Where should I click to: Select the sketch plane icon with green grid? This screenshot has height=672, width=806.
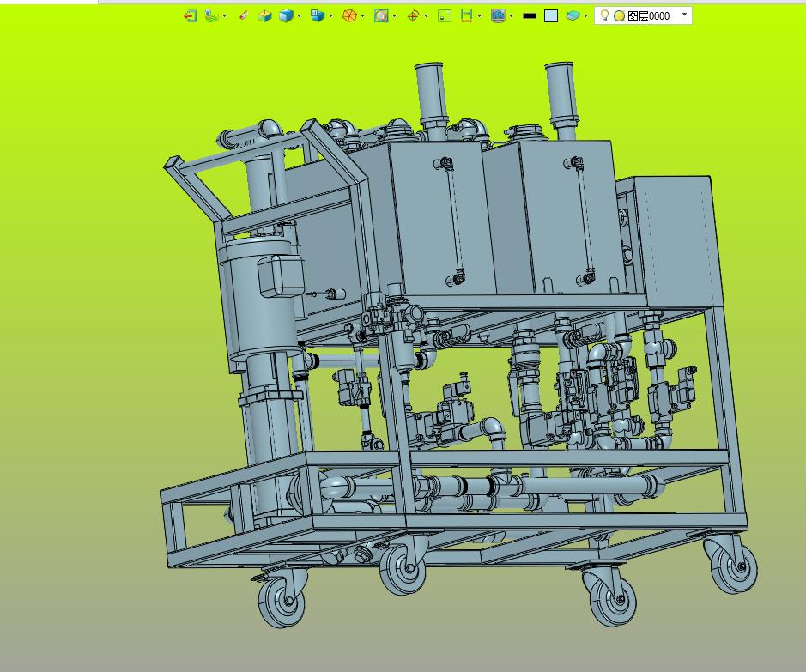(x=211, y=16)
